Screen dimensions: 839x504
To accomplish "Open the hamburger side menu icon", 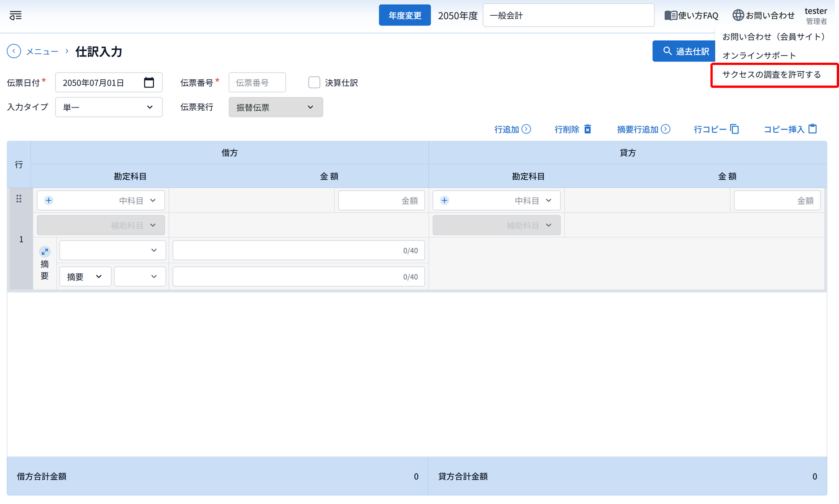I will pyautogui.click(x=16, y=16).
